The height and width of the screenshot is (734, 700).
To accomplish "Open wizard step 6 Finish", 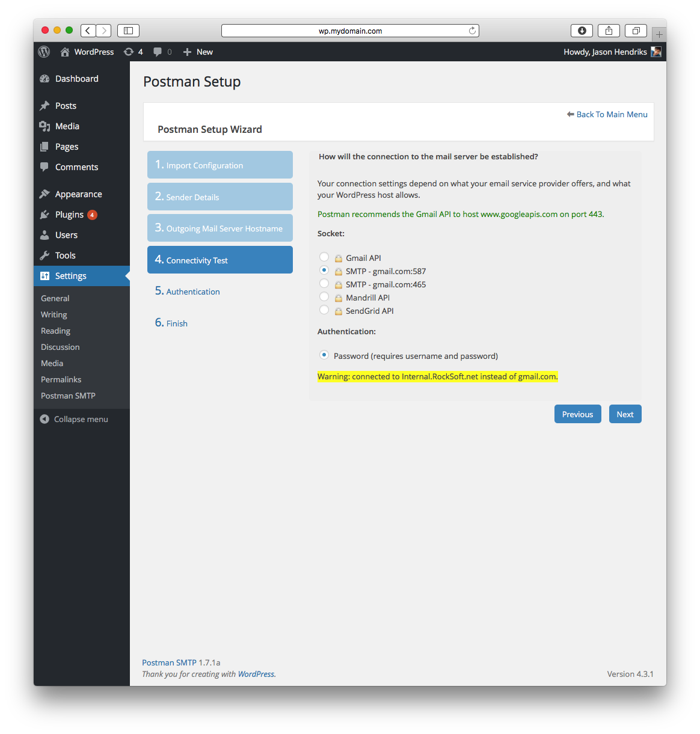I will tap(171, 323).
